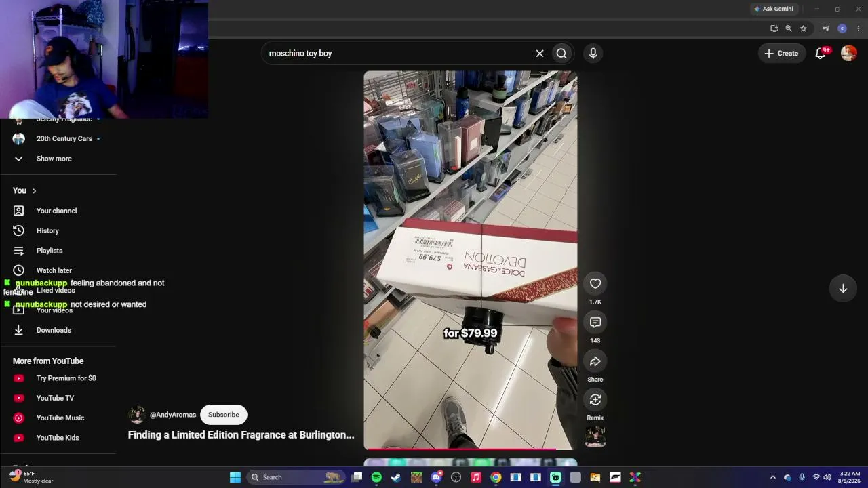
Task: Open Apple Music from the taskbar
Action: pyautogui.click(x=476, y=477)
